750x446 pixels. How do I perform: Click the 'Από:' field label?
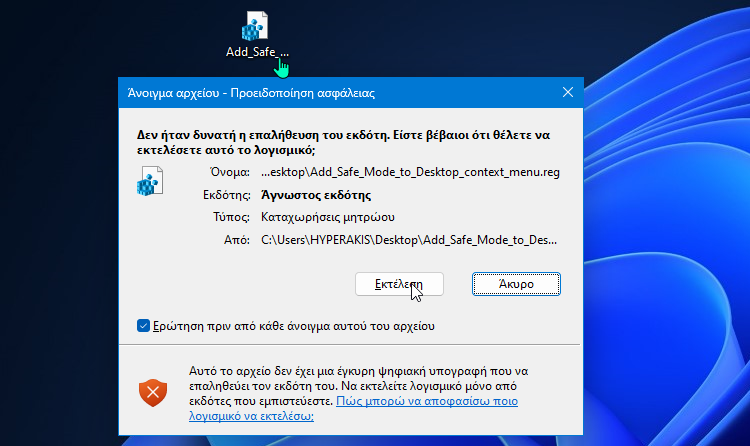click(237, 240)
